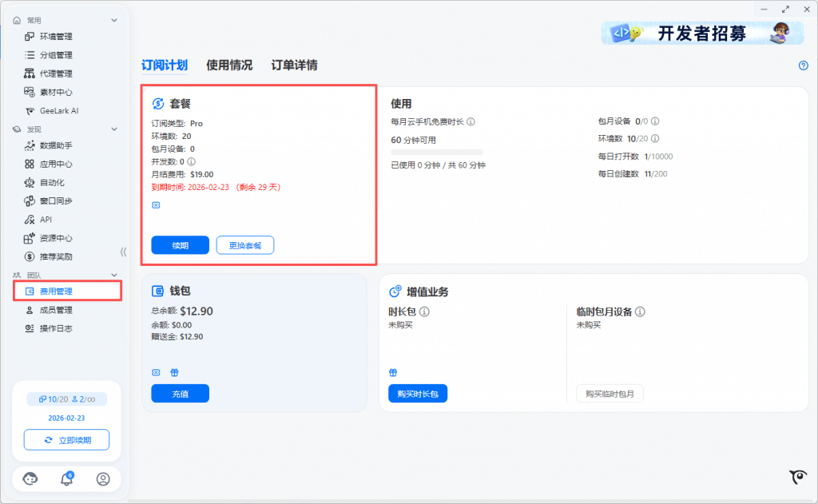Click the info icon next to 时长包
This screenshot has height=504, width=818.
coord(425,312)
